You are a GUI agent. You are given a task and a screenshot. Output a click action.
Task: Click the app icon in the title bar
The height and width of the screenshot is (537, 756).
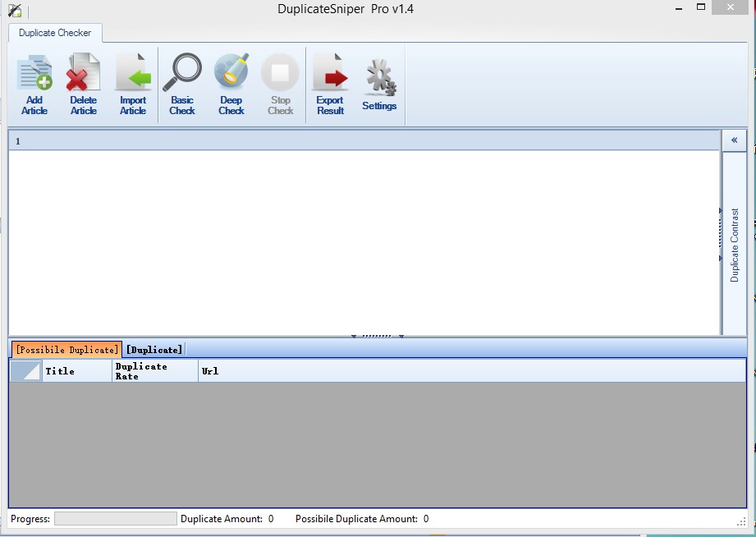[x=15, y=11]
